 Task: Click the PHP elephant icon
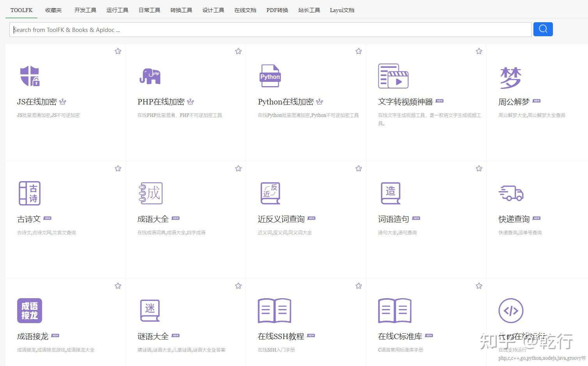pos(150,76)
